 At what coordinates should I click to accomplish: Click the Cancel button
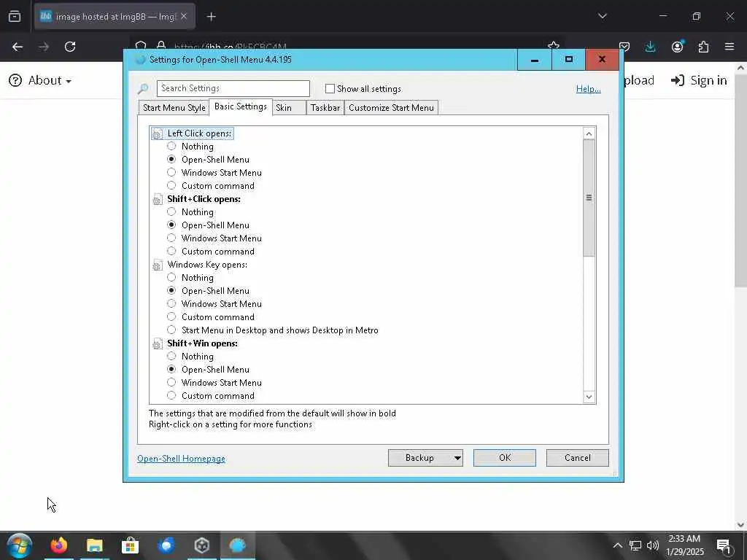[x=578, y=458]
